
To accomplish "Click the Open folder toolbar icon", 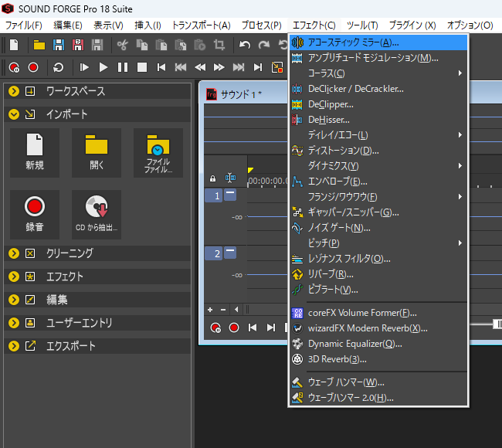I will pos(39,45).
